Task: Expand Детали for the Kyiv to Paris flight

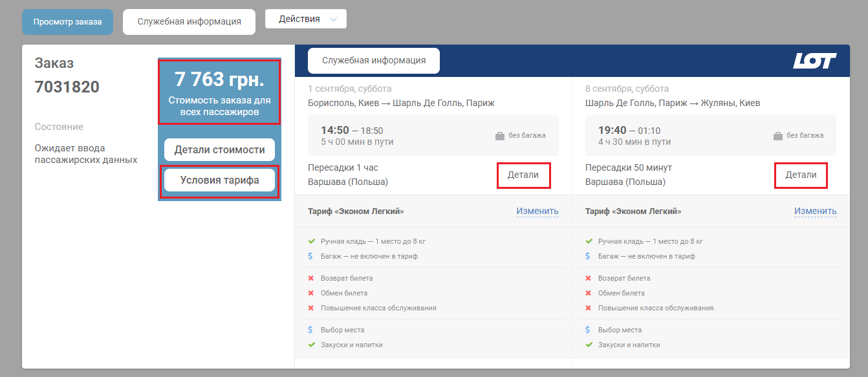Action: coord(523,175)
